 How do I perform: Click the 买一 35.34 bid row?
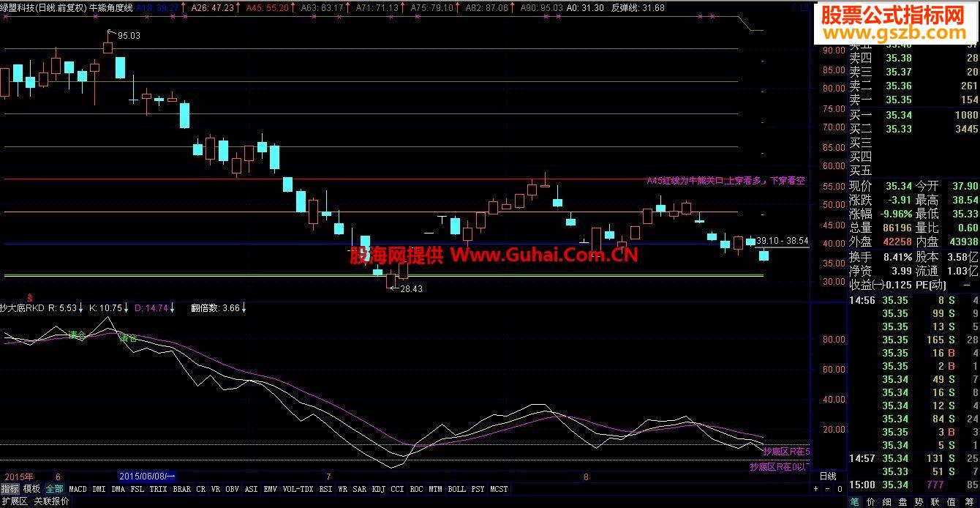(x=913, y=115)
